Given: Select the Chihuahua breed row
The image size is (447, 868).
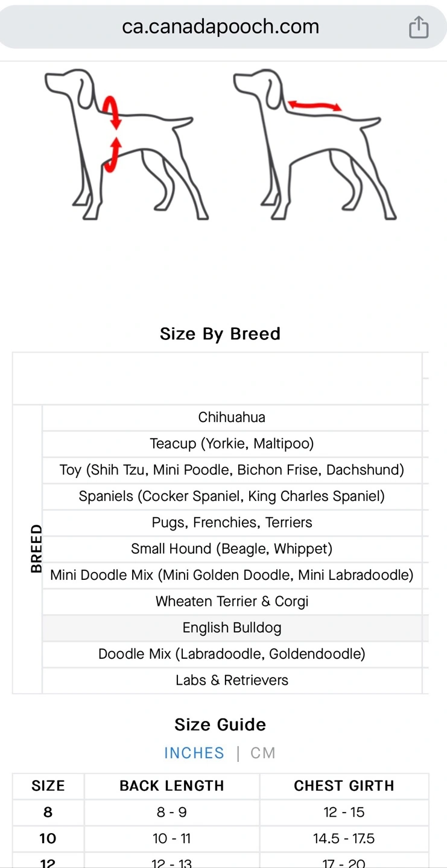Looking at the screenshot, I should tap(232, 417).
